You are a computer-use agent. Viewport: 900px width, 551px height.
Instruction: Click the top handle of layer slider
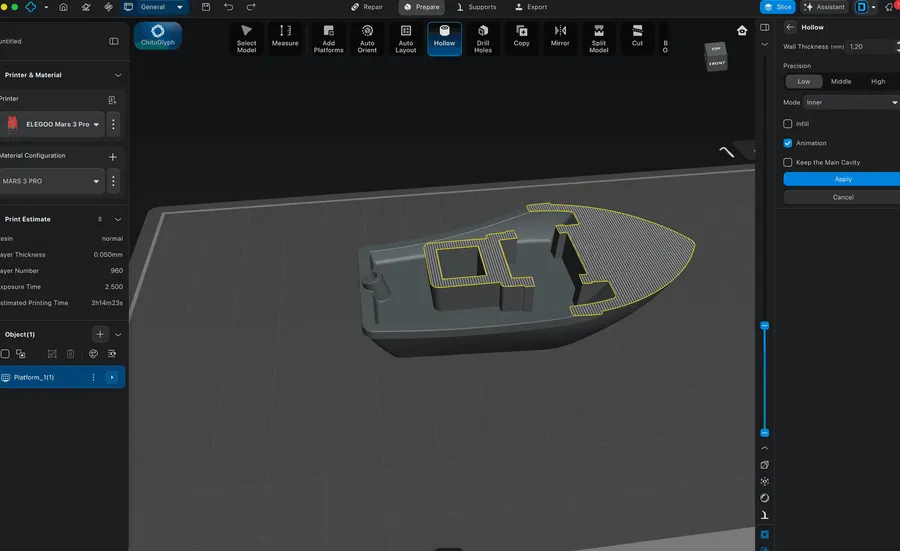[765, 325]
